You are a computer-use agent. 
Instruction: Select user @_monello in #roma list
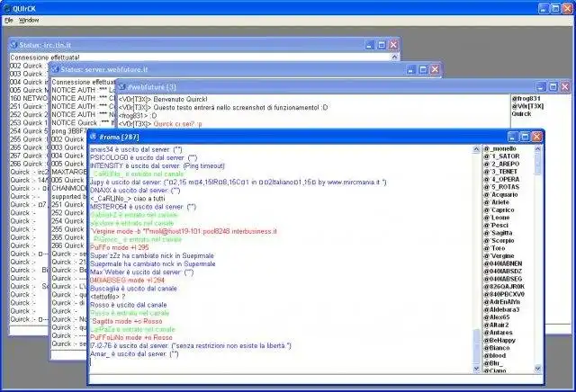(x=500, y=148)
